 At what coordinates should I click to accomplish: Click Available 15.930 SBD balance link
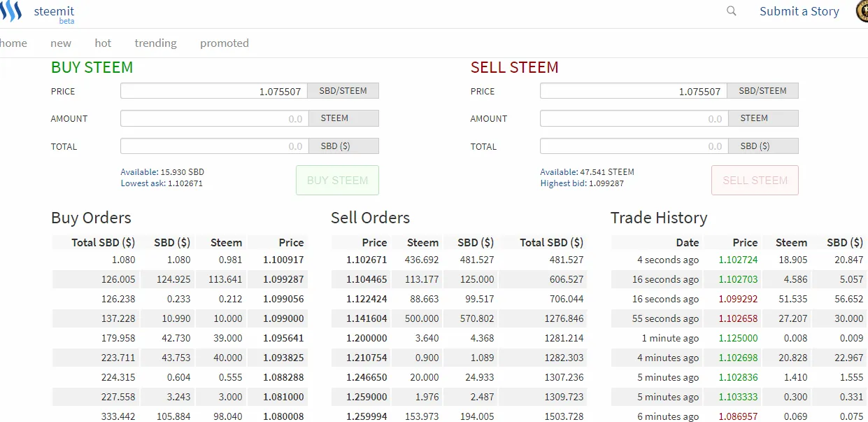coord(162,171)
